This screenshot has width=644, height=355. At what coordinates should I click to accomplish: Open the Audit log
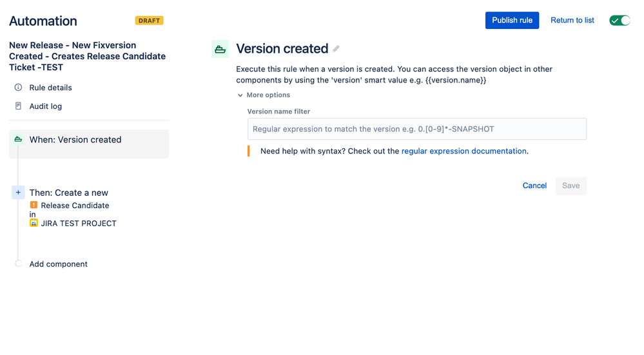[x=46, y=106]
